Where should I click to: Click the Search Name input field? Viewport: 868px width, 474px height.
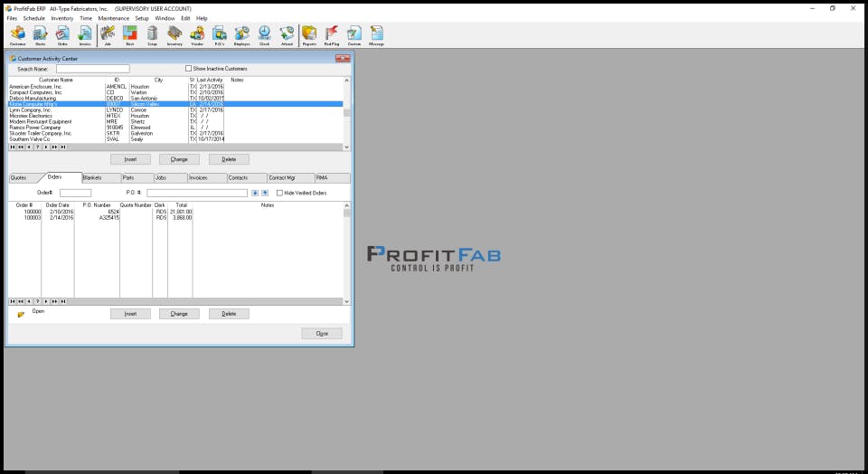[93, 70]
